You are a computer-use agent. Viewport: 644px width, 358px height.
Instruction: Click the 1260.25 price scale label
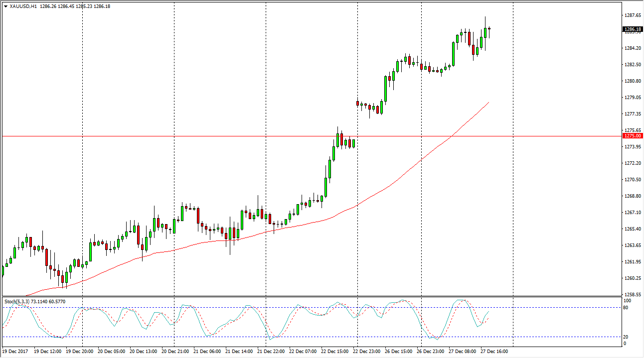click(x=632, y=278)
